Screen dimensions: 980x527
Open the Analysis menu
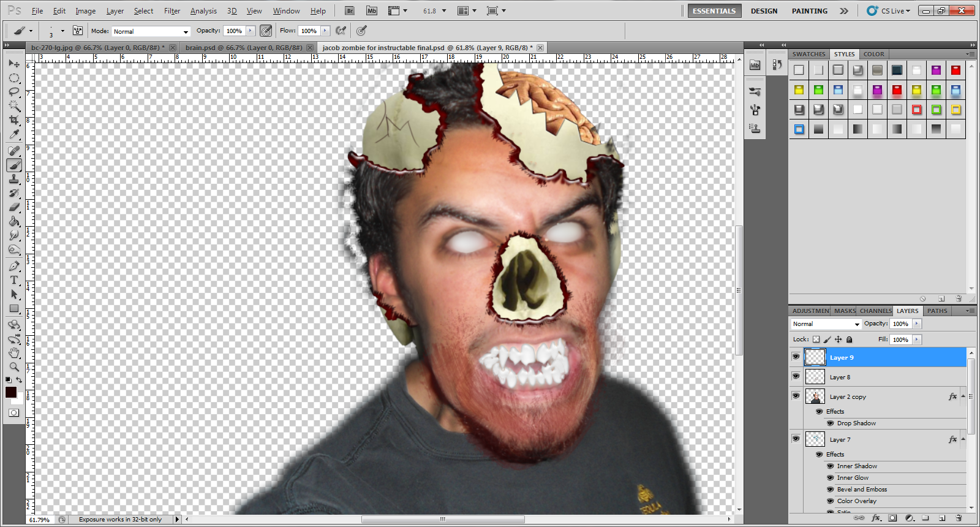[203, 11]
